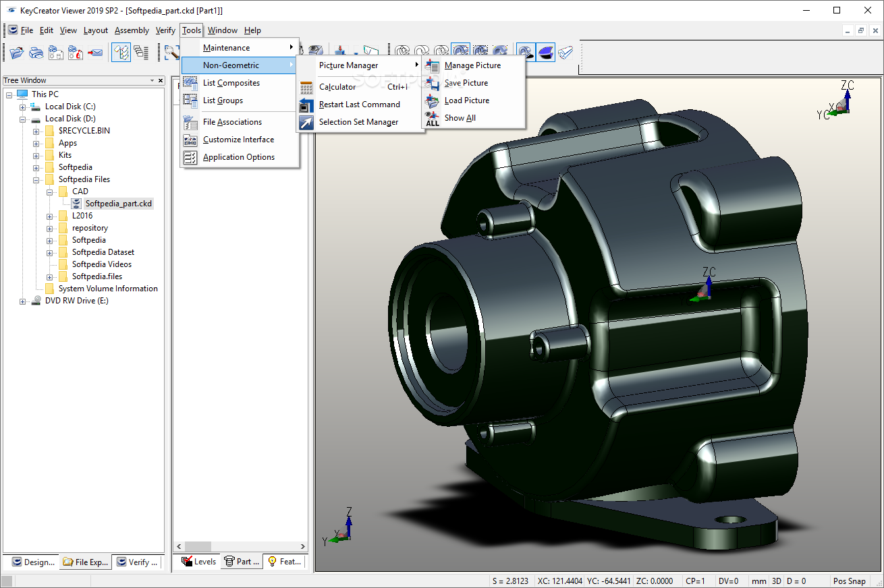Click the Load Picture icon

point(433,100)
